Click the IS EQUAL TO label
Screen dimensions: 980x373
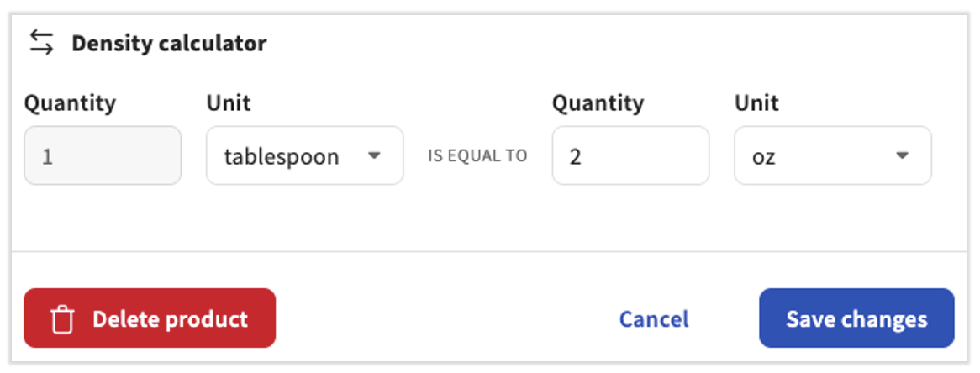coord(477,156)
